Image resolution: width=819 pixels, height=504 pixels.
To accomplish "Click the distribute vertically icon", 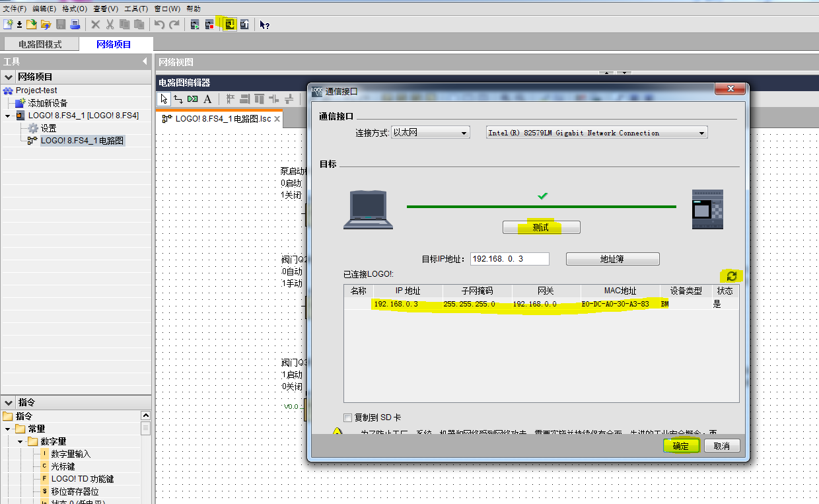I will point(289,99).
